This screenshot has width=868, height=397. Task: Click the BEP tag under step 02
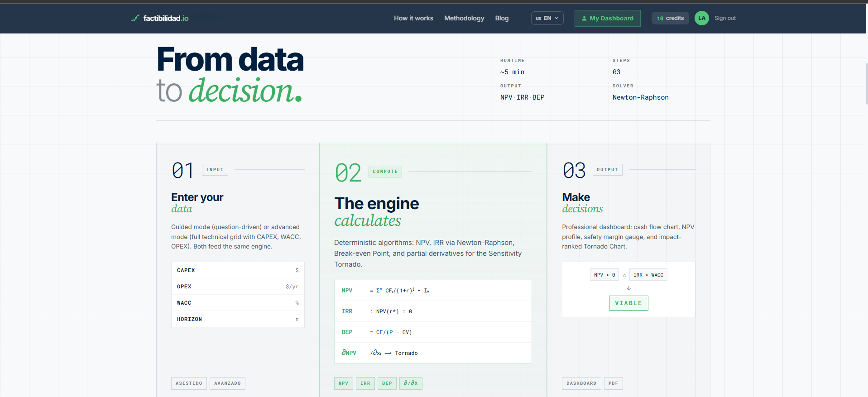(387, 383)
